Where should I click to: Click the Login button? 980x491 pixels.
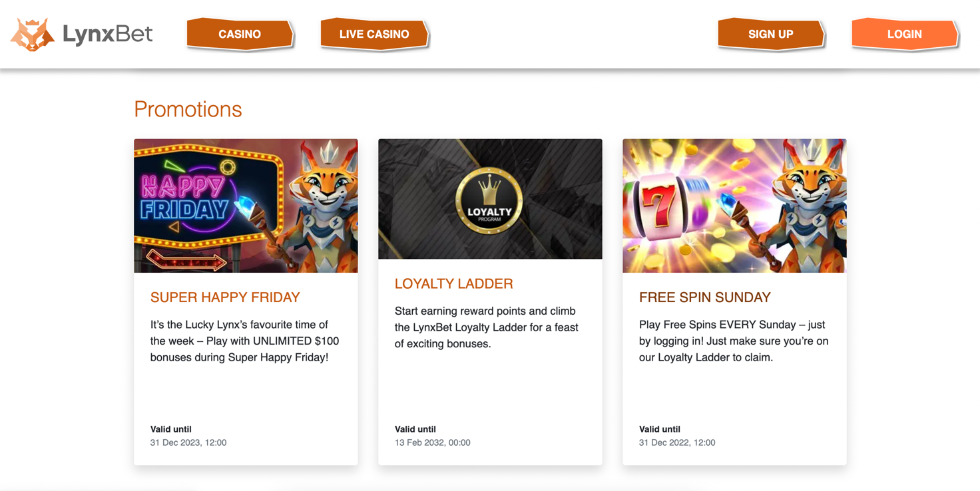point(905,34)
